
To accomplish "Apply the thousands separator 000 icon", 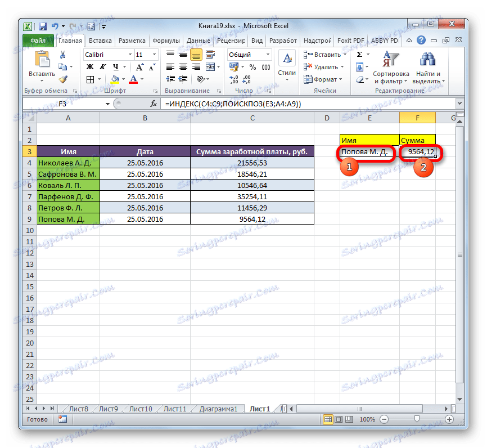I will pyautogui.click(x=266, y=67).
